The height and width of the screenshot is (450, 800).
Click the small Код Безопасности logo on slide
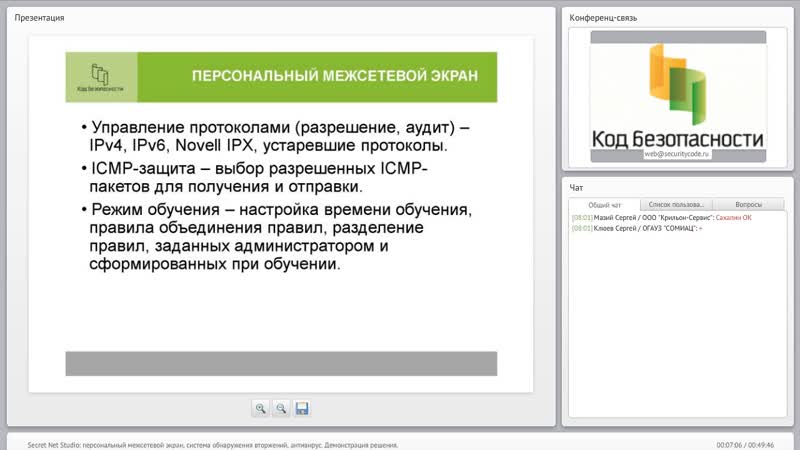pyautogui.click(x=101, y=77)
